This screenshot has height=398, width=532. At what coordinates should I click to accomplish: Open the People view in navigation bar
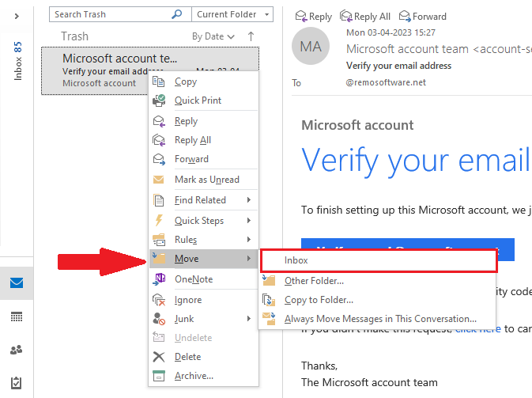click(17, 350)
